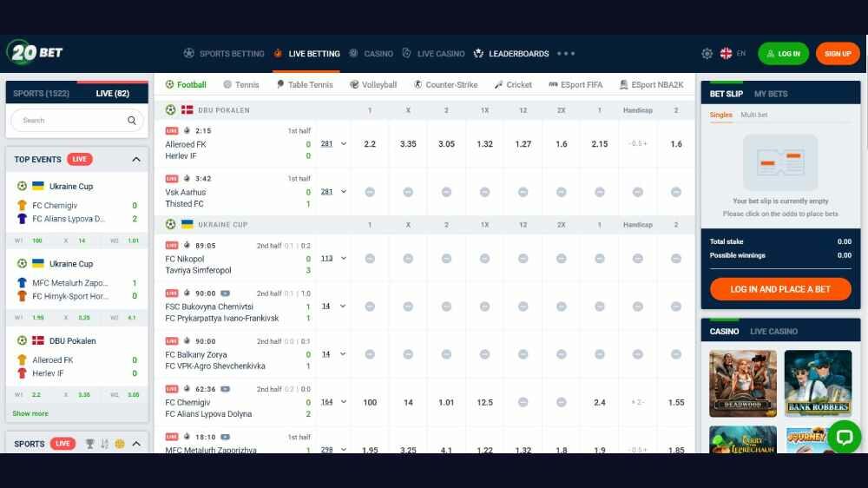Click Log In and Place a Bet
This screenshot has height=488, width=868.
click(x=780, y=289)
